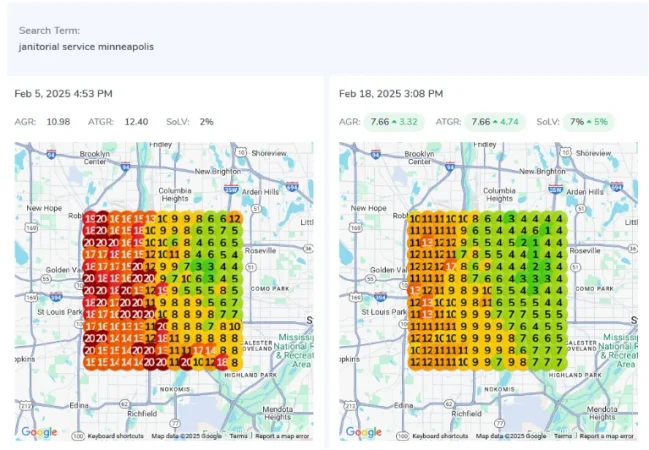Click the Google logo on the right map

click(364, 432)
